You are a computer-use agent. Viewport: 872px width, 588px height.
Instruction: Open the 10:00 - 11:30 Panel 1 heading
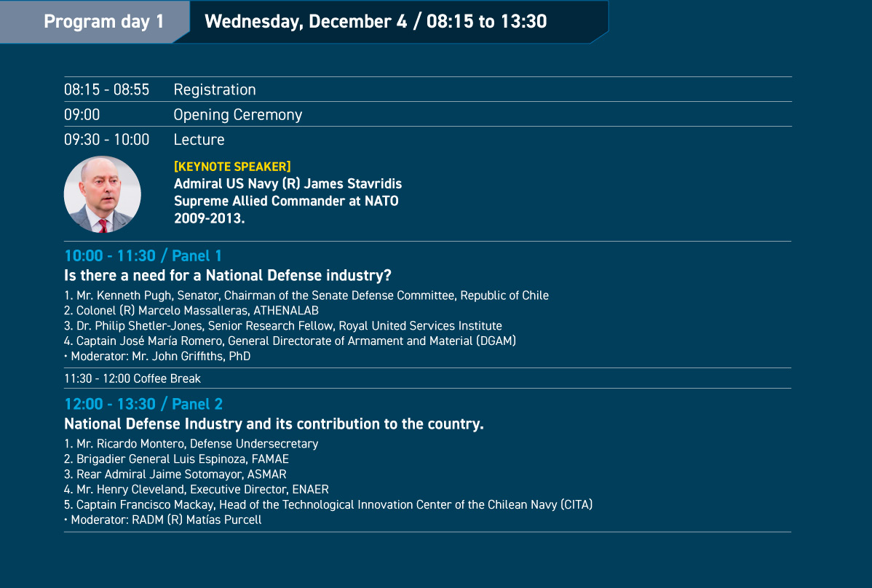(x=143, y=255)
